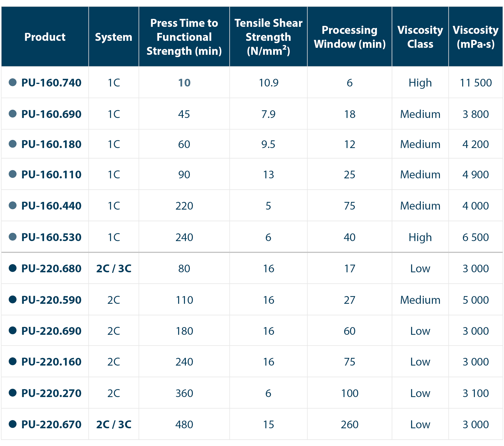This screenshot has width=504, height=446.
Task: Click the dark bullet beside PU-220.680
Action: click(x=13, y=268)
